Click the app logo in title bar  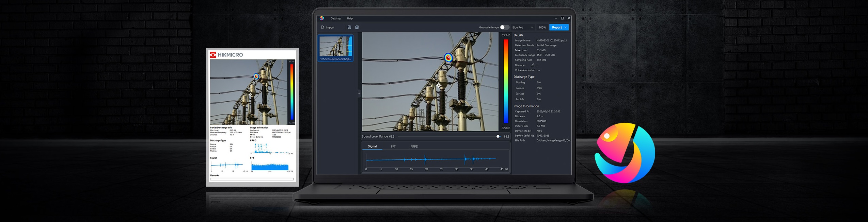pos(322,18)
